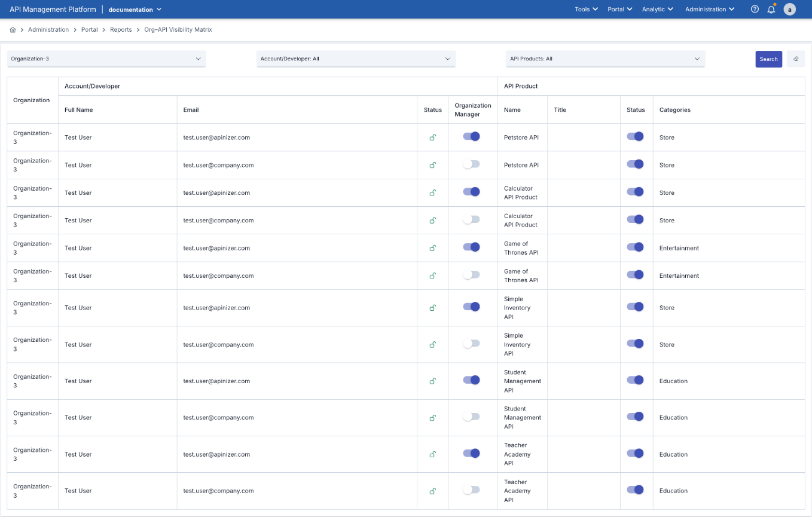Screen dimensions: 812x517
Task: Click the unlock icon beside Game of Thrones row
Action: tap(432, 247)
